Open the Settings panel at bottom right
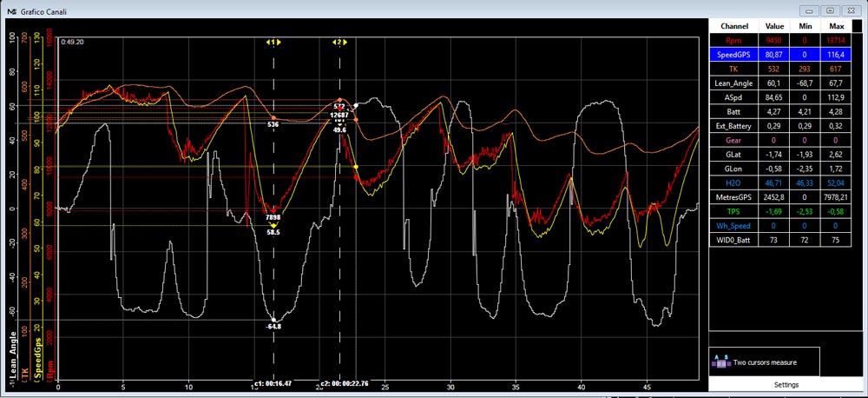This screenshot has width=868, height=398. 786,385
